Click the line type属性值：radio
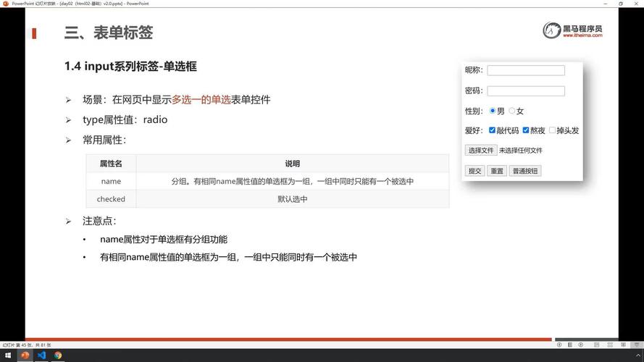Screen dimensions: 644x362 point(125,120)
